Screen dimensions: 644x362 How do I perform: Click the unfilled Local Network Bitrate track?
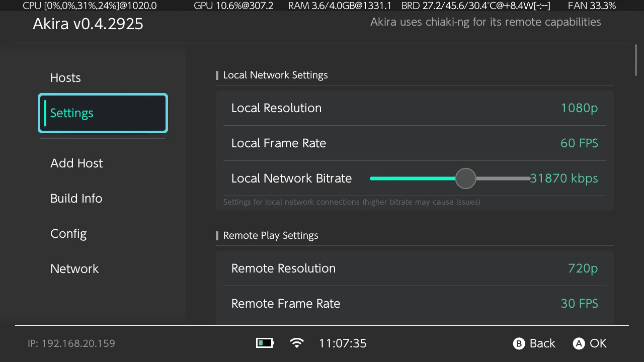[x=503, y=178]
